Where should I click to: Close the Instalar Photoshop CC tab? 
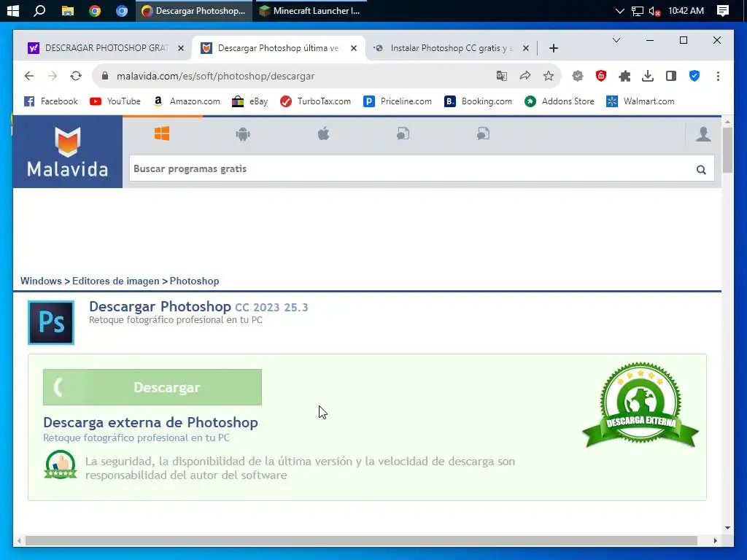pos(525,48)
